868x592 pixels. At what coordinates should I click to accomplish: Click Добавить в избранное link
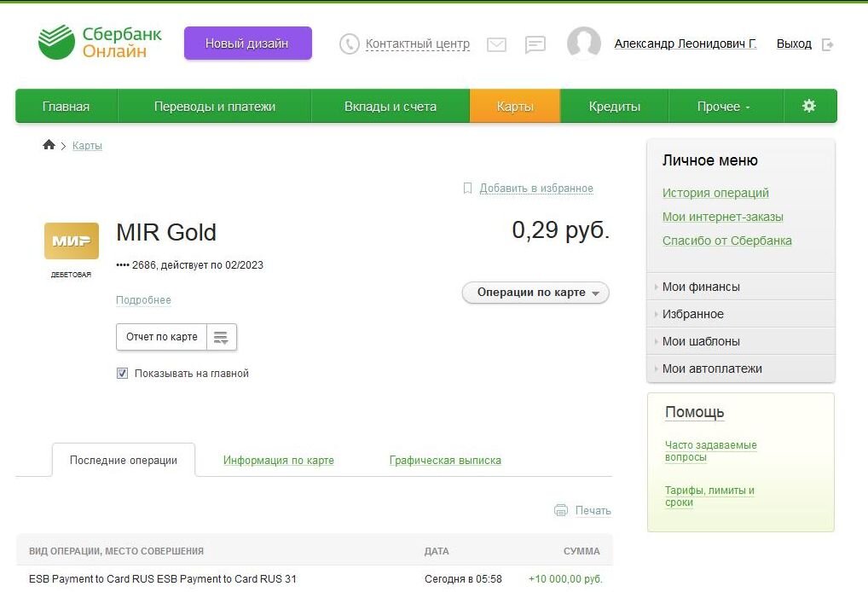(535, 189)
